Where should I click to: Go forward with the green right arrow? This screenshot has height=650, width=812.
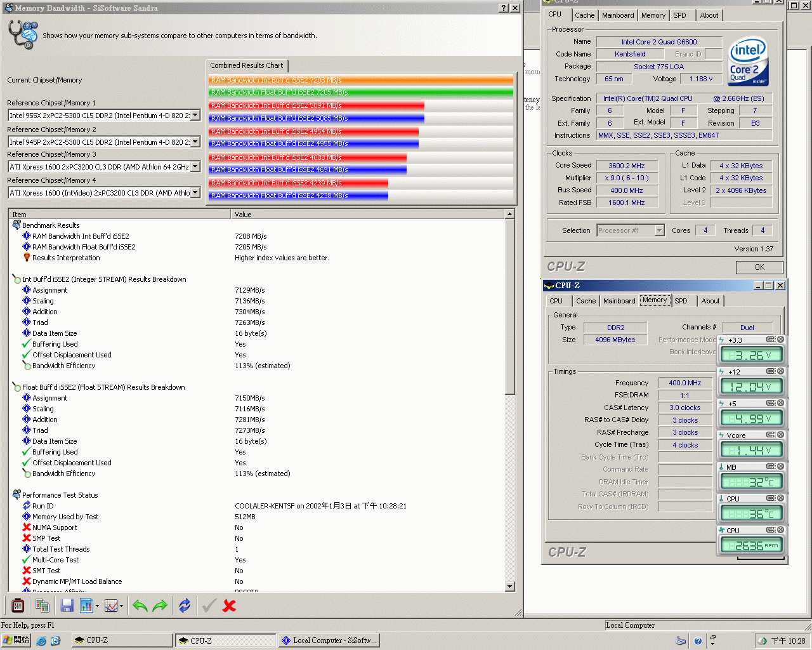pyautogui.click(x=160, y=606)
